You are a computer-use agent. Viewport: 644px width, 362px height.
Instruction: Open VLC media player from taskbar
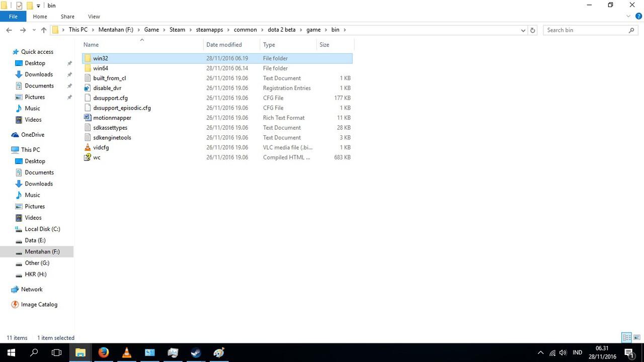(127, 352)
